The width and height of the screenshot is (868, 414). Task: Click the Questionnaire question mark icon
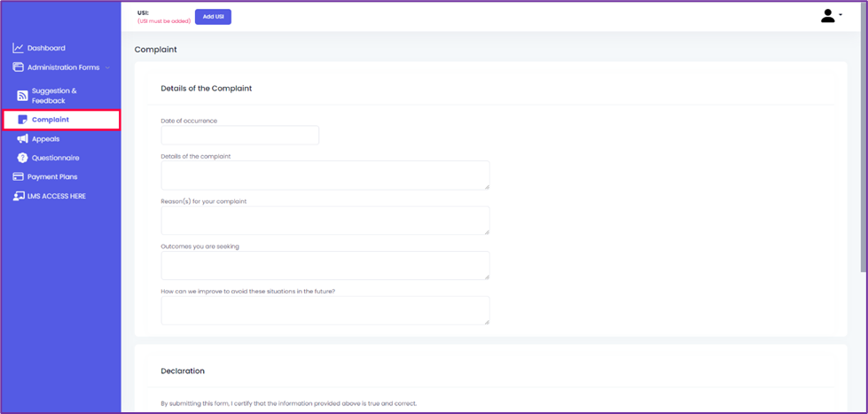pyautogui.click(x=22, y=158)
